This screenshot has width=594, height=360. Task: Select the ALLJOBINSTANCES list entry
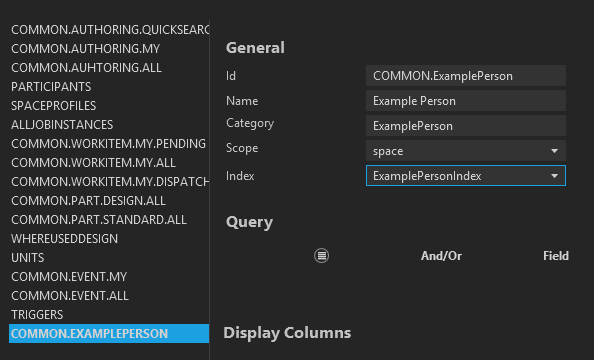tap(109, 125)
